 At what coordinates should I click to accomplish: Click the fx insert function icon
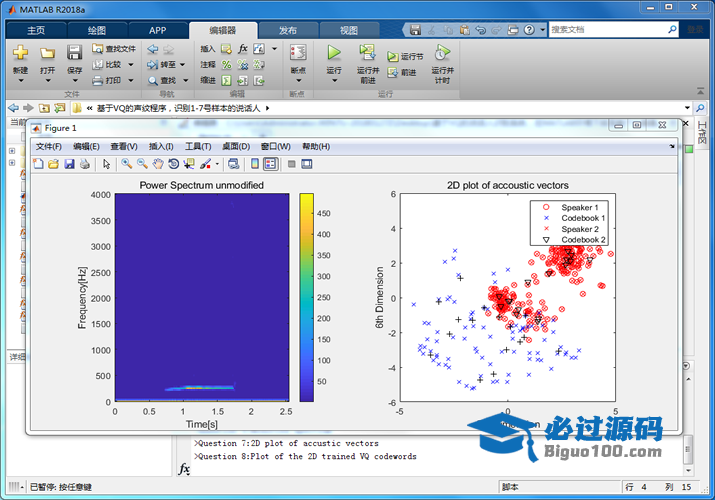tap(243, 49)
